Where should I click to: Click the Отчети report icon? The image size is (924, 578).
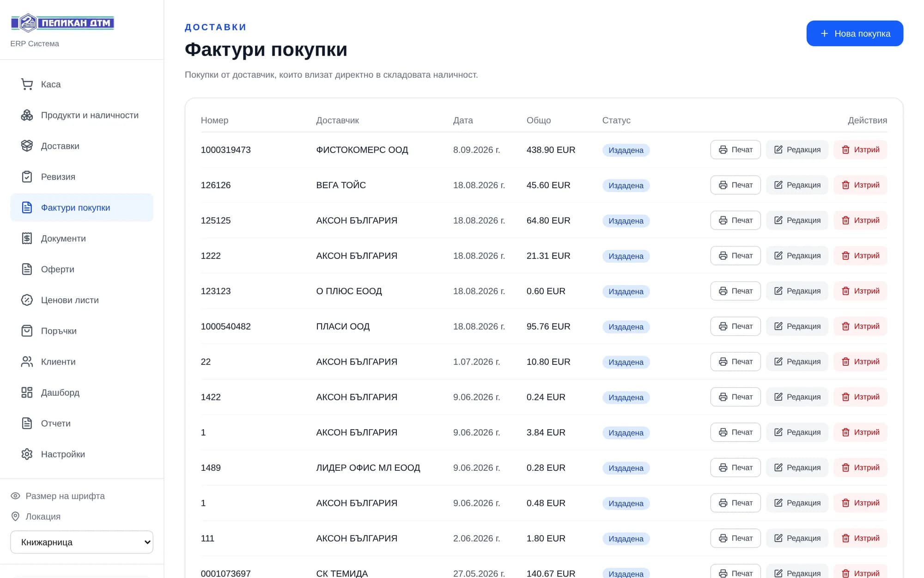(x=27, y=423)
